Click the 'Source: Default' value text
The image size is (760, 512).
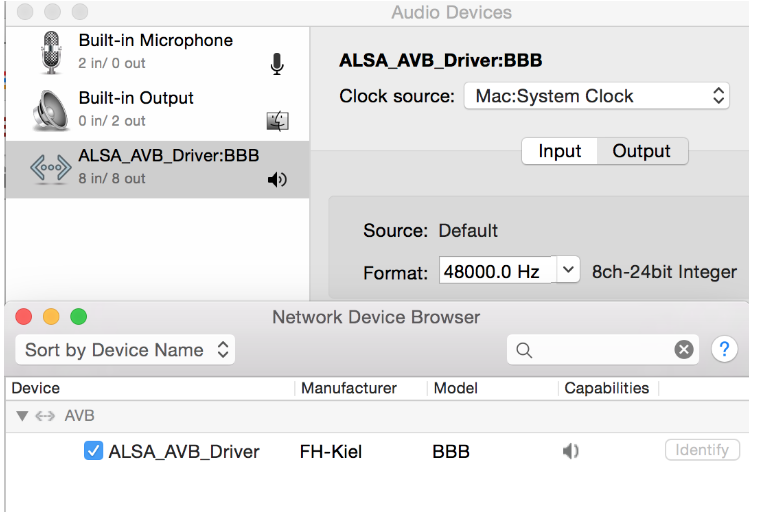[x=468, y=231]
